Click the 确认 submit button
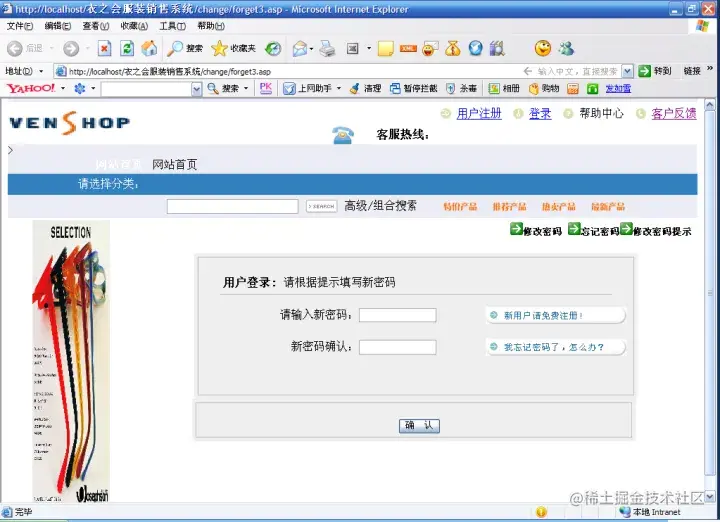The height and width of the screenshot is (522, 720). coord(419,426)
